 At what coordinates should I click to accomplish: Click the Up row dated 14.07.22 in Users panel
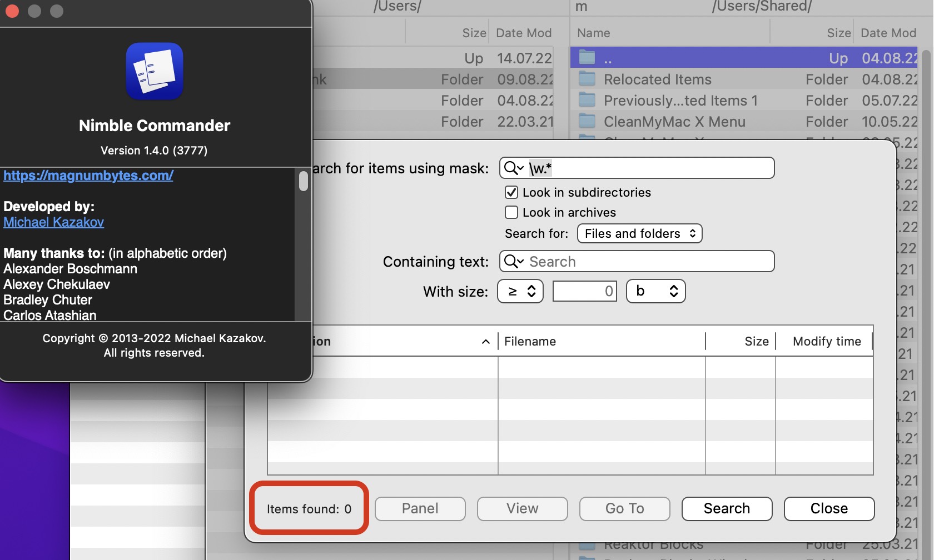tap(434, 58)
